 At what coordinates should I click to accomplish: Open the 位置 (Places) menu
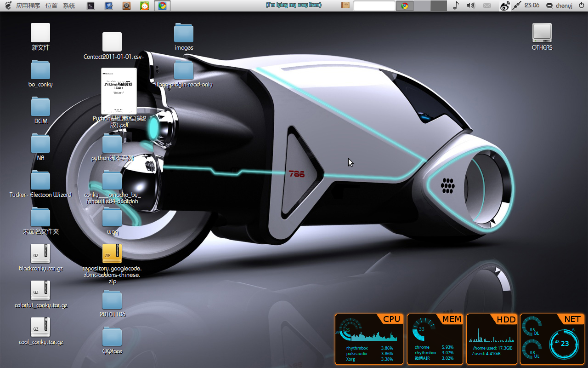point(52,6)
